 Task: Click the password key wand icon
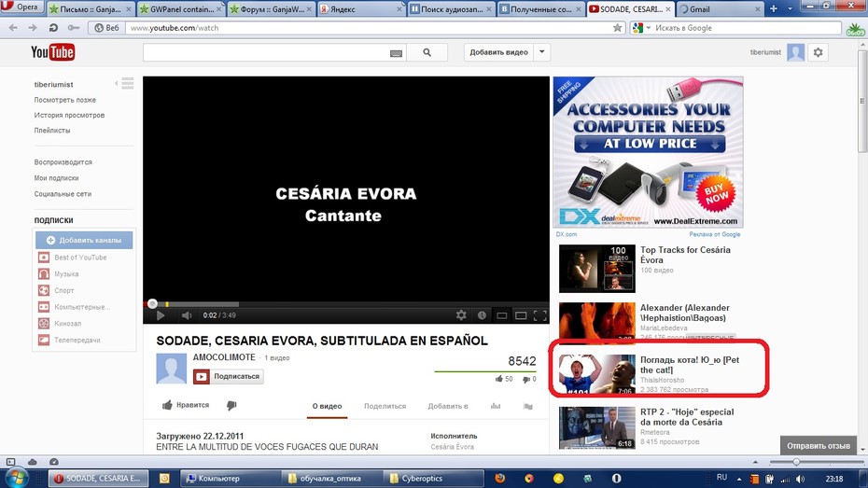point(73,28)
